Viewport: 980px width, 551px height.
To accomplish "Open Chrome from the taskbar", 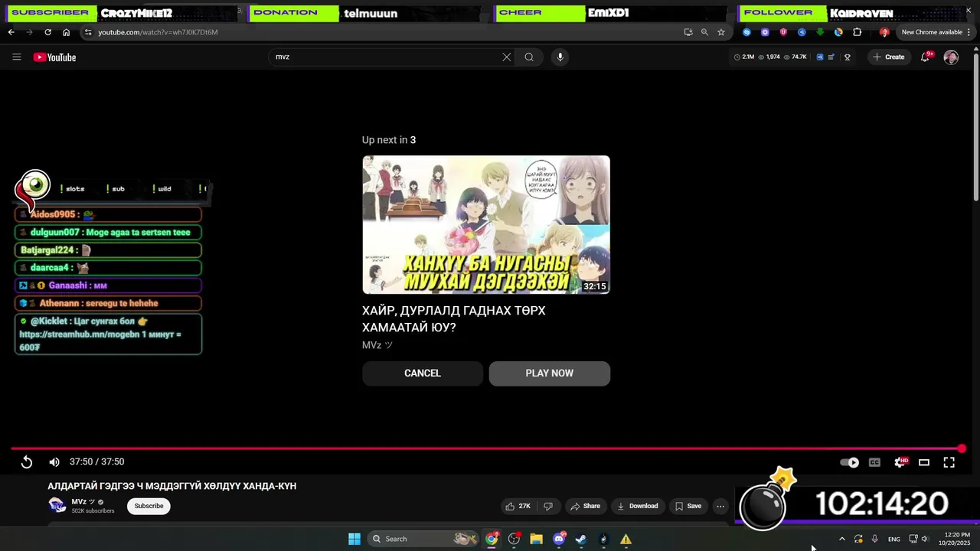I will 492,539.
